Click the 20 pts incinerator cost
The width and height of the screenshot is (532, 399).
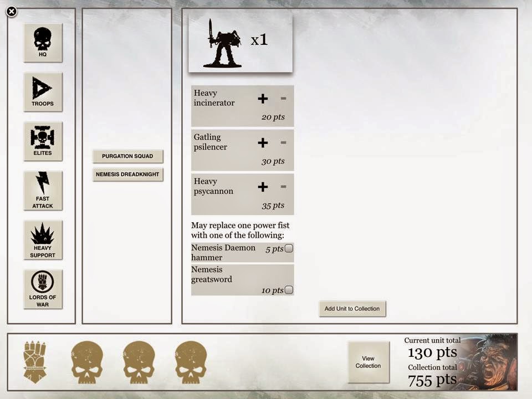point(273,117)
